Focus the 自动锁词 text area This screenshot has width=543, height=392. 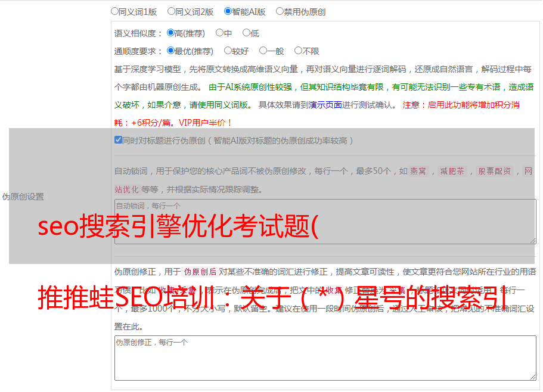point(325,222)
